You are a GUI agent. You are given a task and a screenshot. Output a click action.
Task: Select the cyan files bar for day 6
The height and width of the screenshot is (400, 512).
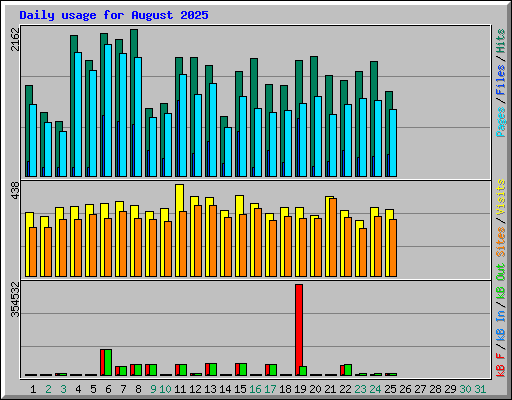108,110
